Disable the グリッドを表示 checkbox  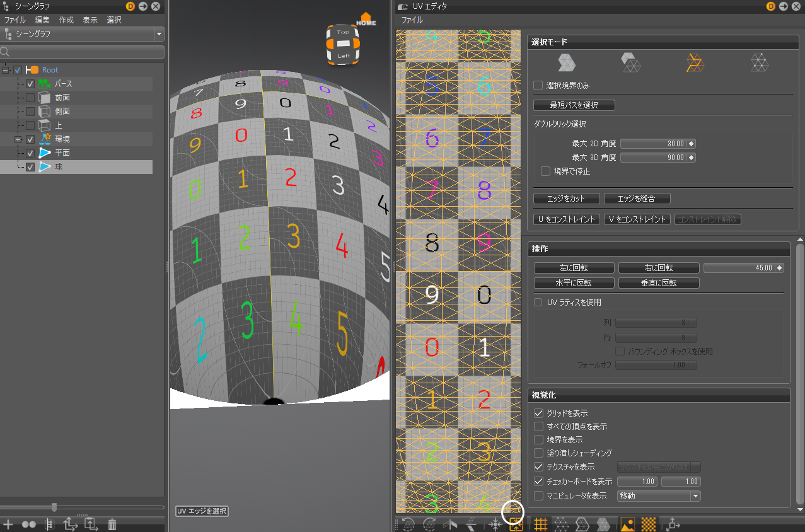pyautogui.click(x=538, y=413)
